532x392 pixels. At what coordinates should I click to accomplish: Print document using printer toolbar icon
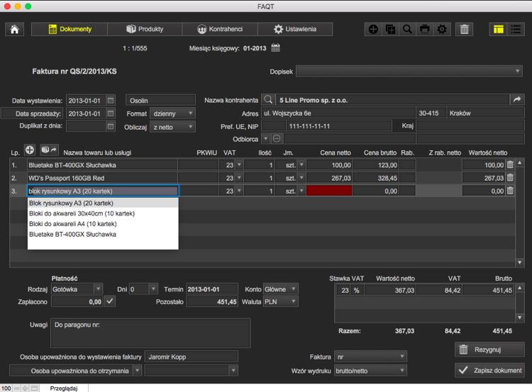click(424, 29)
